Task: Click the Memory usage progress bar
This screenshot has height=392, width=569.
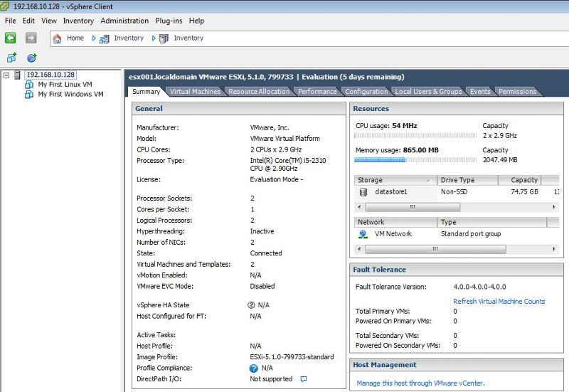Action: [x=415, y=159]
